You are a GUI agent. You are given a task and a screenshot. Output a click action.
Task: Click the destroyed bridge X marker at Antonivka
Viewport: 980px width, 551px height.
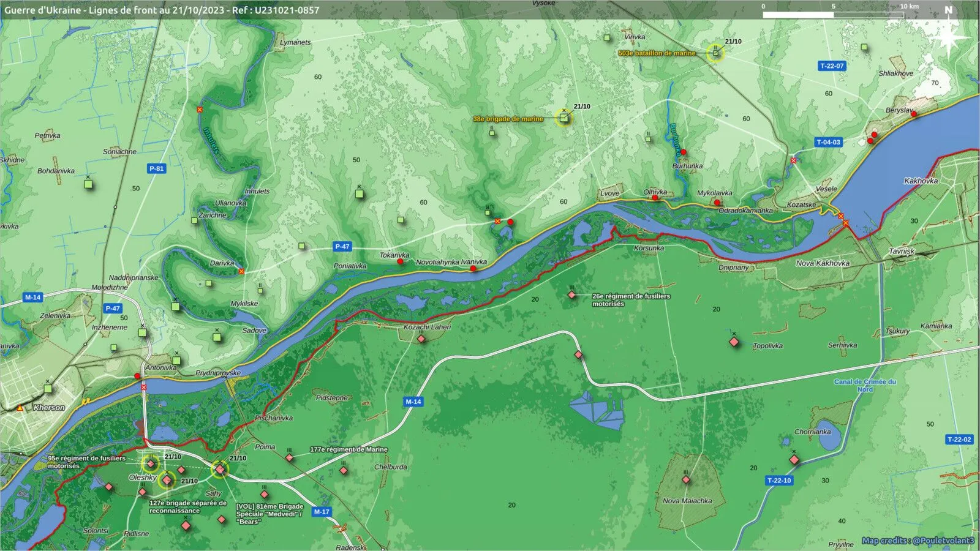(144, 387)
